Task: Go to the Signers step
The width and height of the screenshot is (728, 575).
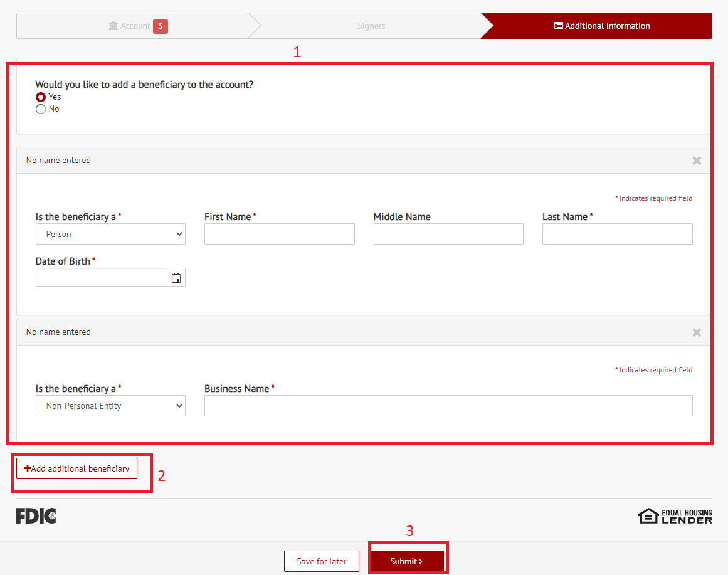Action: coord(371,26)
